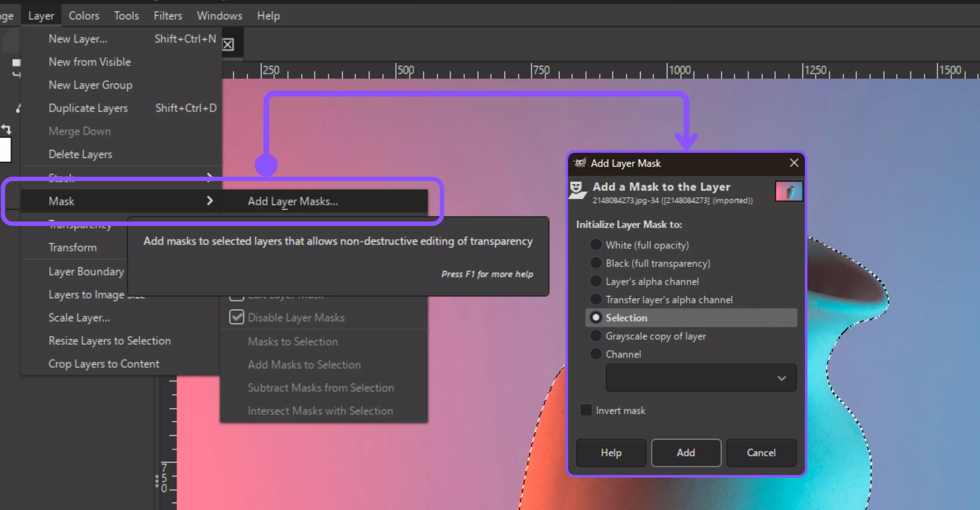Choose Crop Layers to Content

coord(121,364)
